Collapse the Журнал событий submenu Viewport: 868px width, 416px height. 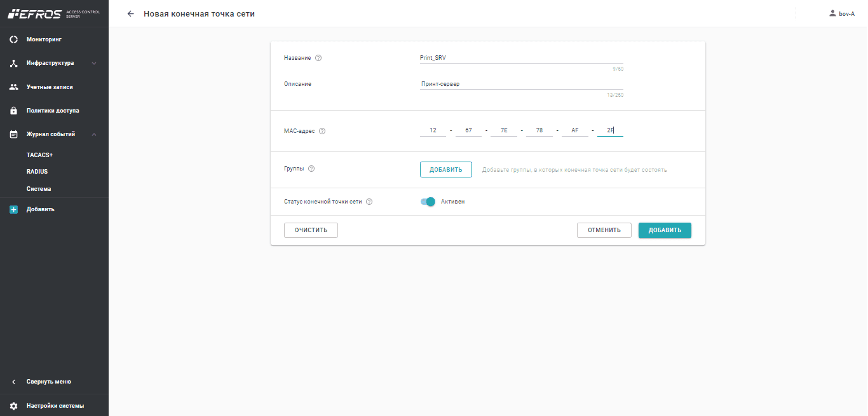click(x=94, y=134)
